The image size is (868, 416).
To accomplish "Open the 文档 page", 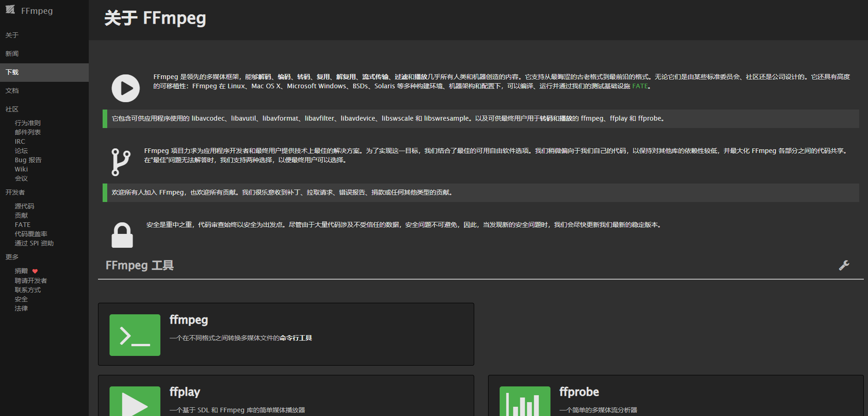I will click(12, 91).
